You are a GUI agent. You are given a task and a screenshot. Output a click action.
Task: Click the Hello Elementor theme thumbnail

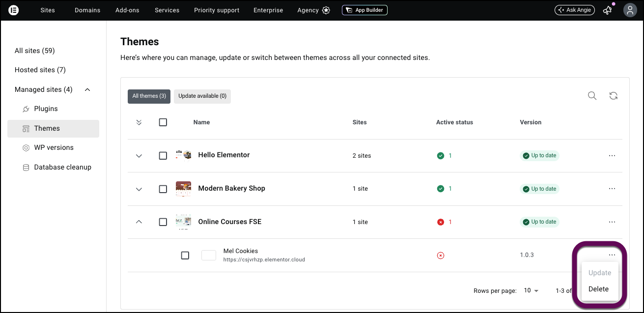tap(183, 155)
